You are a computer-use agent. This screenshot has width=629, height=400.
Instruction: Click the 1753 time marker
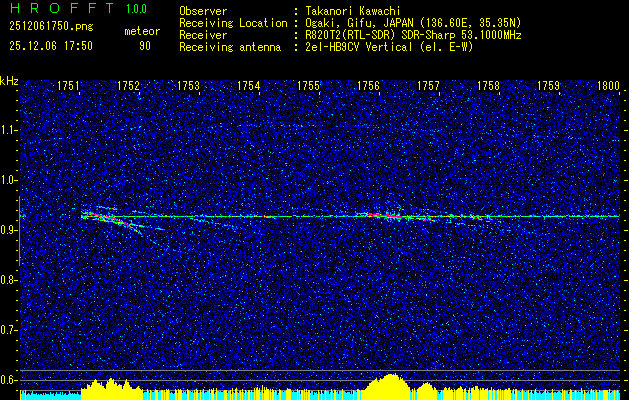click(x=189, y=85)
